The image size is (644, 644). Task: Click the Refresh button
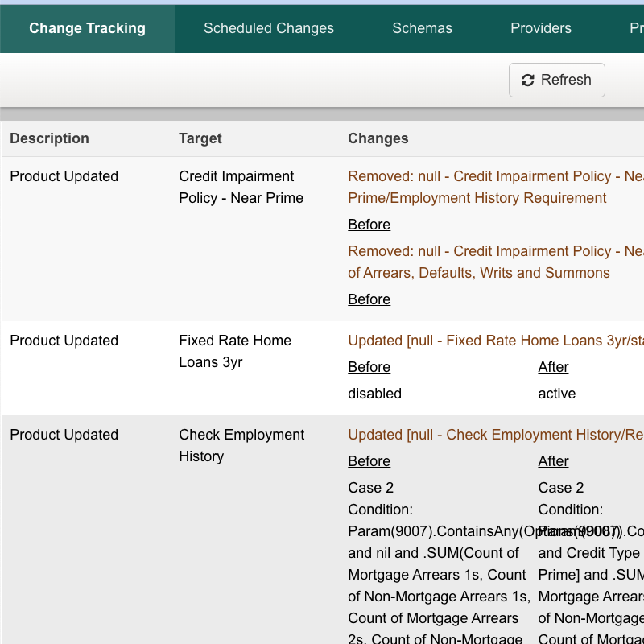tap(556, 80)
